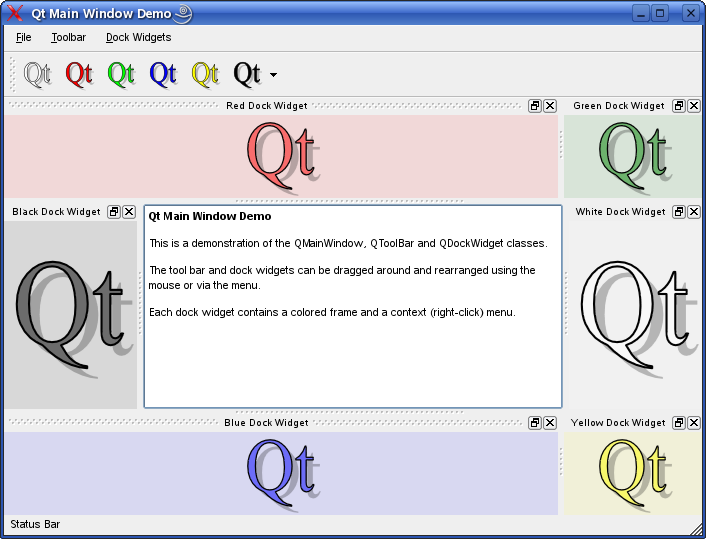The width and height of the screenshot is (706, 539).
Task: Close the Qt Main Window Demo window
Action: [691, 14]
